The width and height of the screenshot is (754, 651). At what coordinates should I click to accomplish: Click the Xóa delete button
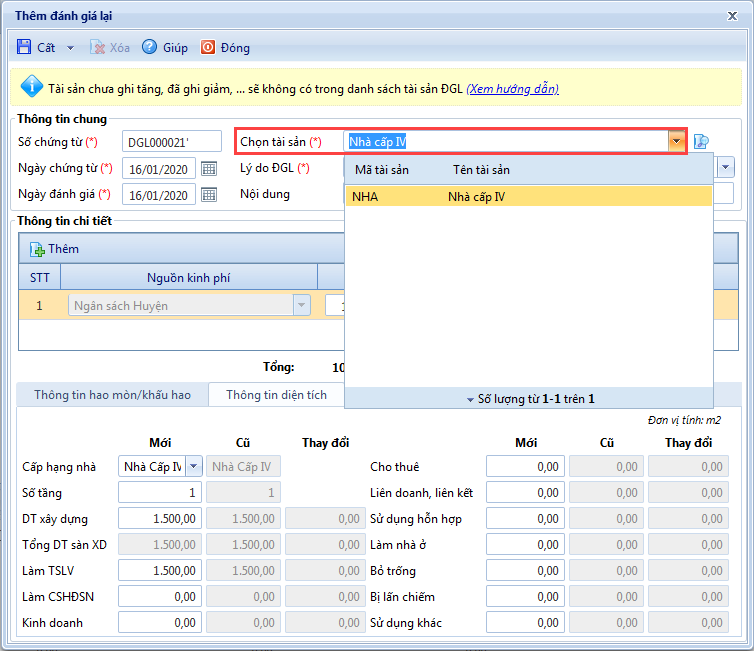pyautogui.click(x=110, y=47)
